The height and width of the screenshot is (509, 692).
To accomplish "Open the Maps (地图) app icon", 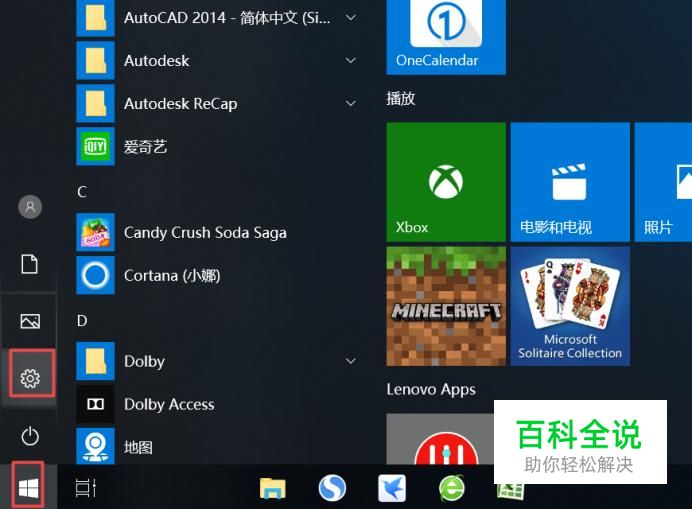I will pos(95,446).
